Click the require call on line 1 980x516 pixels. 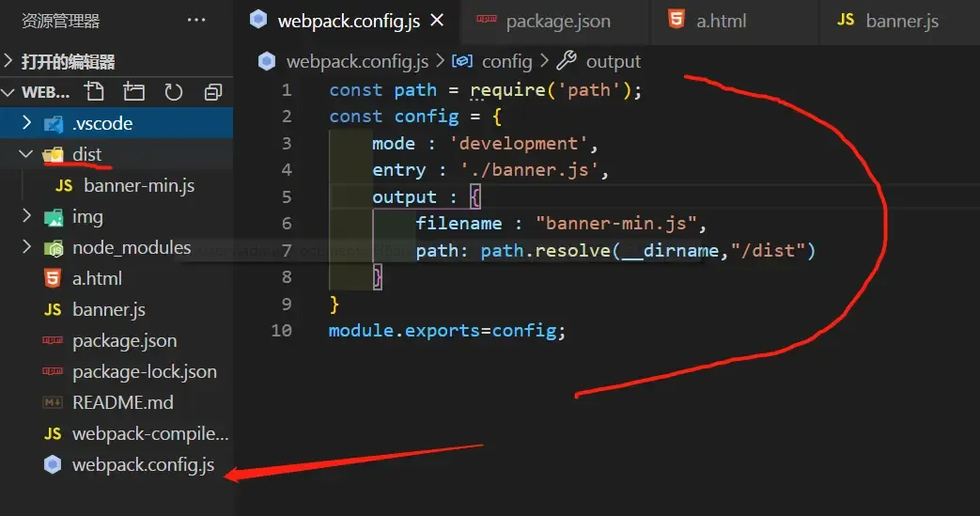[x=507, y=90]
